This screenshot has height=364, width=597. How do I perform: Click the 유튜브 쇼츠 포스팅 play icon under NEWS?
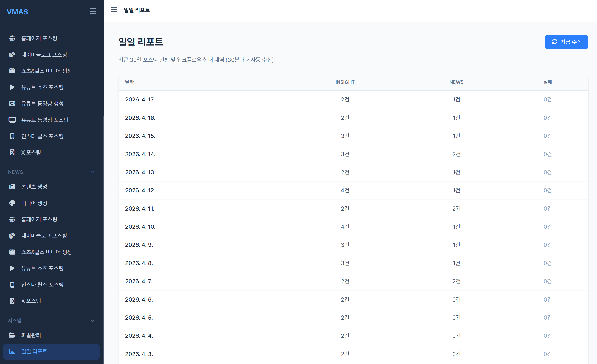12,268
